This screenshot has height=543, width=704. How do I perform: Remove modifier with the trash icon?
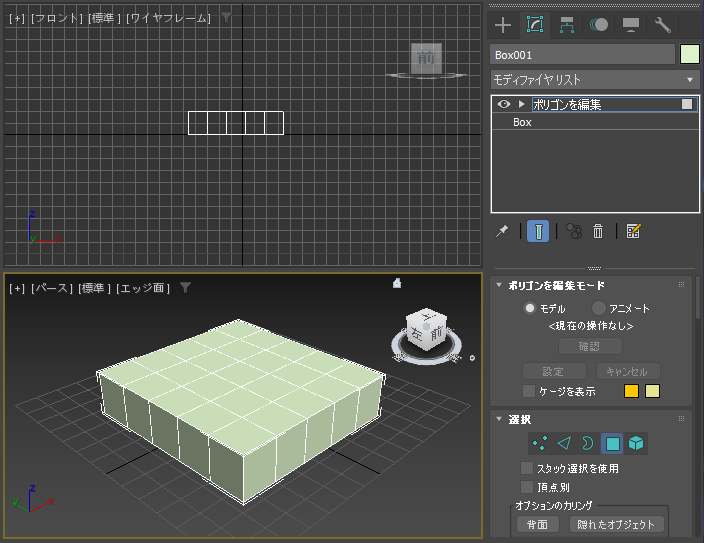[598, 231]
